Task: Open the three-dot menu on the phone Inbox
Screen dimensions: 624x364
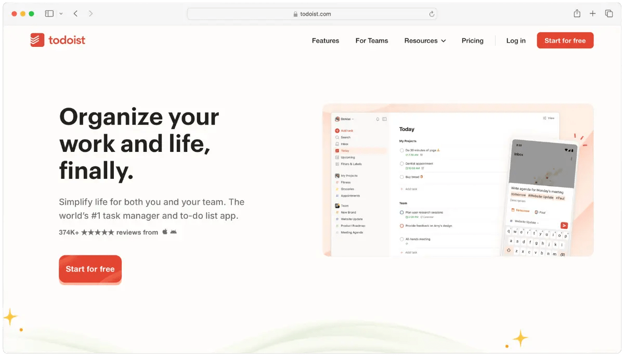Action: [571, 159]
